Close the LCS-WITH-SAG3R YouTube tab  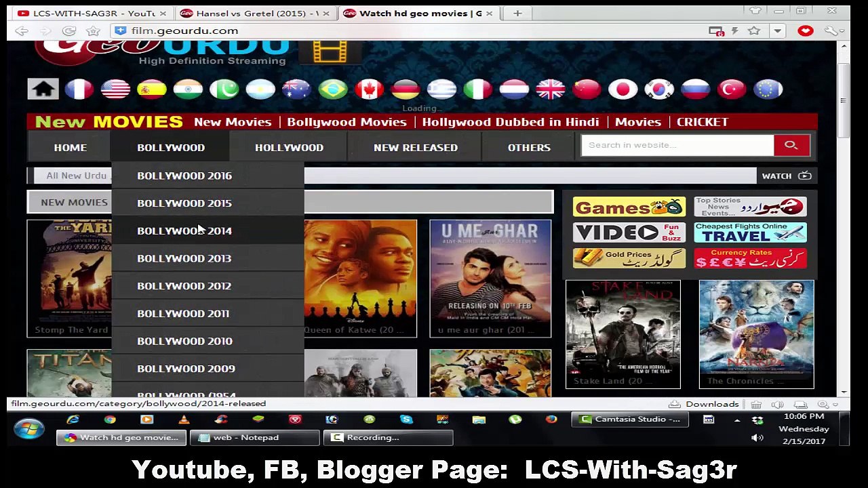pos(163,13)
